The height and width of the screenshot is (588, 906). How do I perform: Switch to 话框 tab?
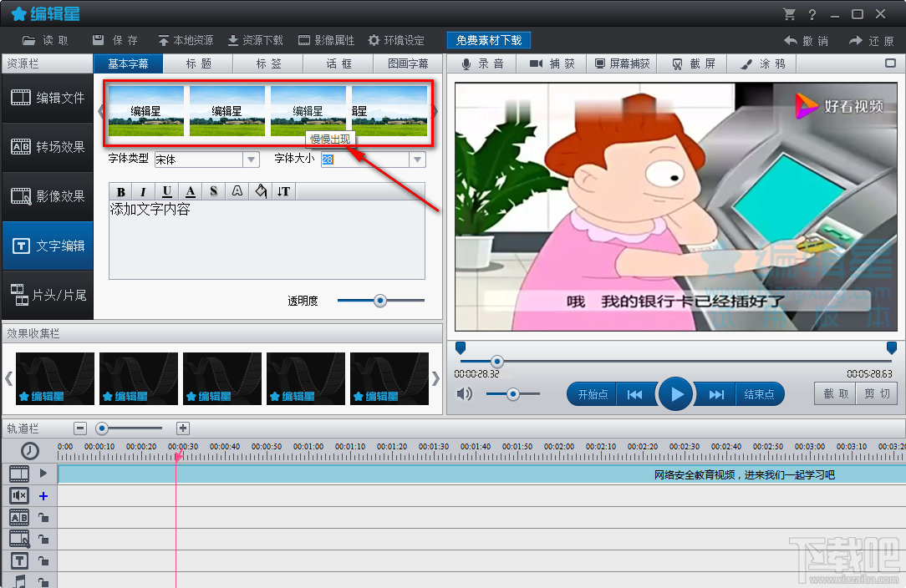(x=338, y=63)
